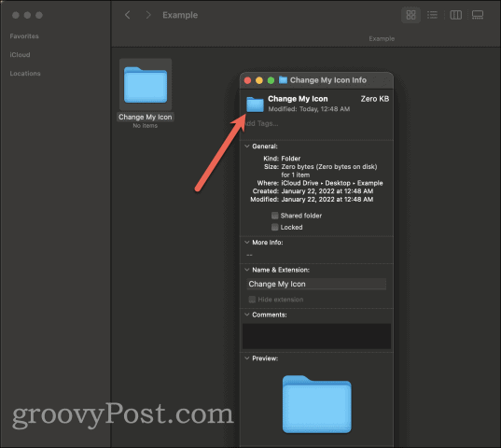Collapse the Preview section
The image size is (501, 448).
pyautogui.click(x=246, y=358)
